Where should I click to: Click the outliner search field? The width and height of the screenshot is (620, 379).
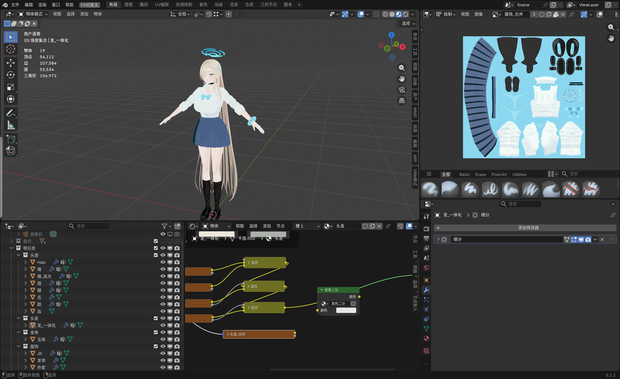click(x=89, y=226)
